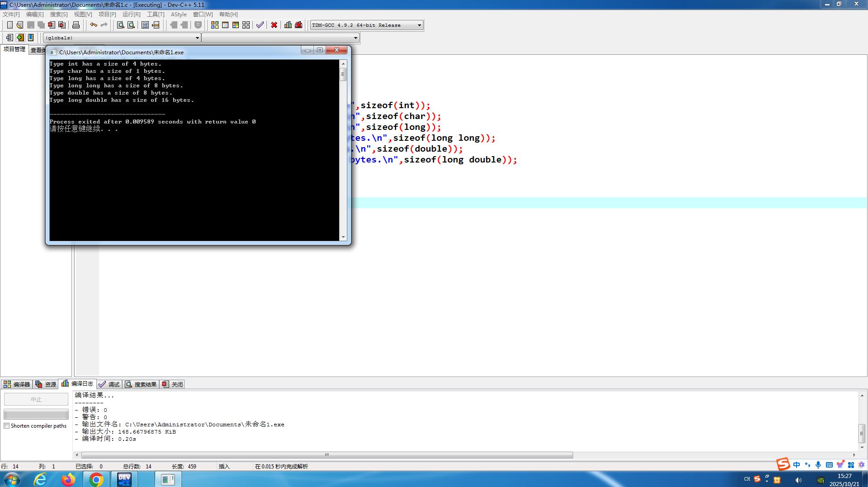Launch Internet Explorer from taskbar
The height and width of the screenshot is (487, 868).
click(41, 479)
